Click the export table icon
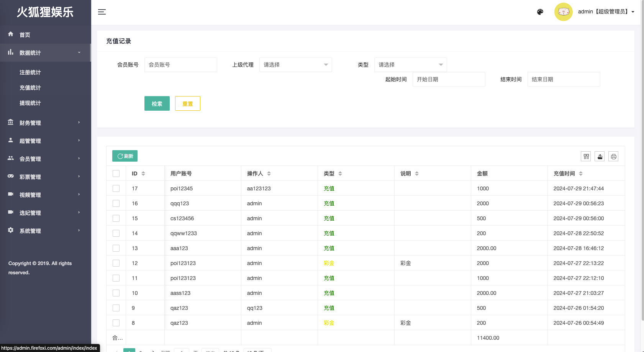Screen dimensions: 644x352 [x=600, y=156]
